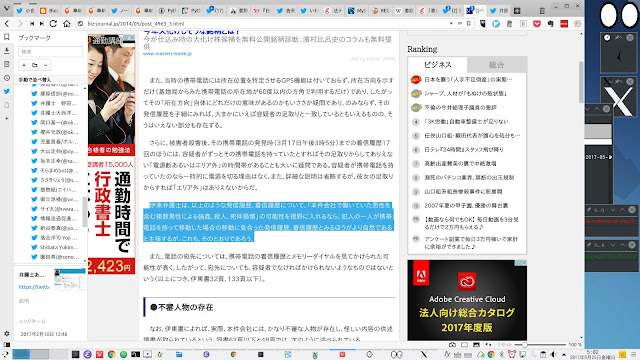This screenshot has width=640, height=360.
Task: Click the Pocket extension icon
Action: 537,24
